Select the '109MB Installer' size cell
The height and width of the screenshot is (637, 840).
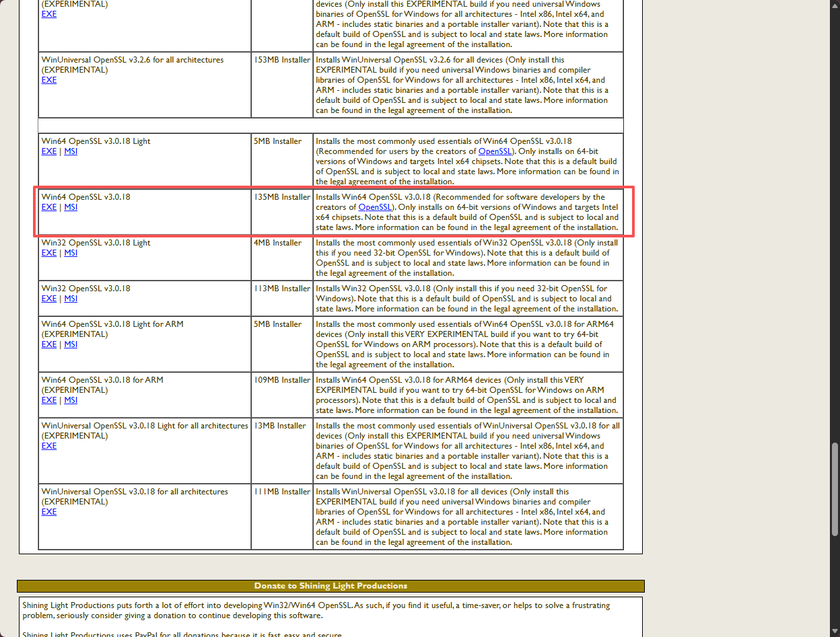tap(282, 395)
